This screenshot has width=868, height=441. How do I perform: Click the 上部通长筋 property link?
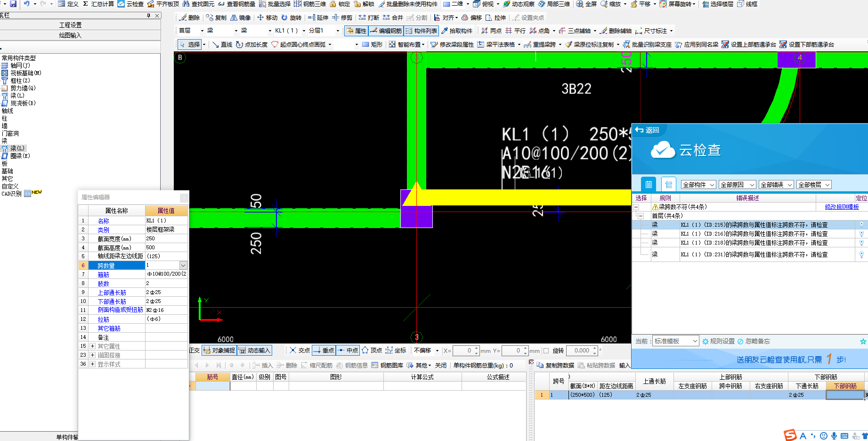click(x=112, y=293)
